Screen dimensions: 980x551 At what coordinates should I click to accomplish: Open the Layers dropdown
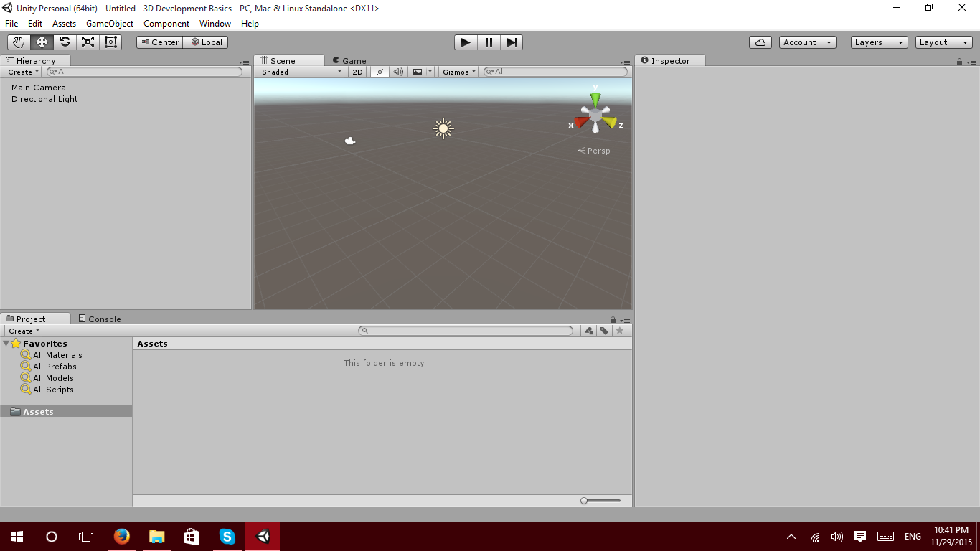point(880,42)
